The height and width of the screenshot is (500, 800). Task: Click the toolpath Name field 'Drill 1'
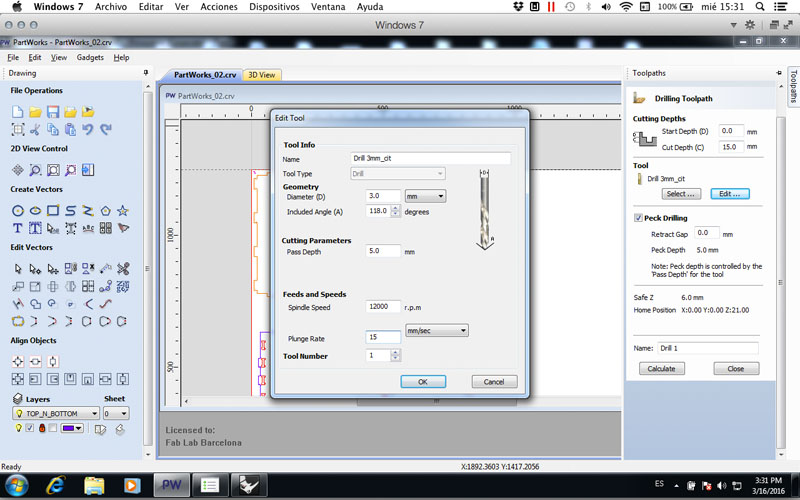(x=708, y=348)
